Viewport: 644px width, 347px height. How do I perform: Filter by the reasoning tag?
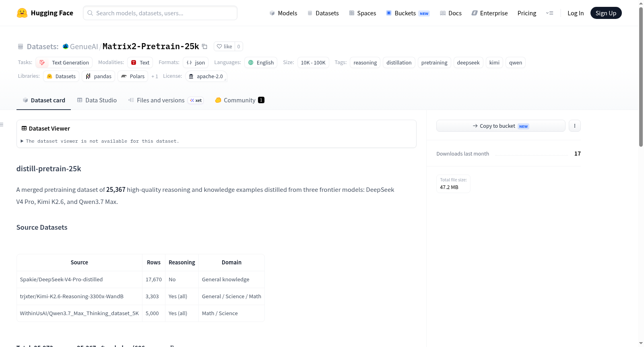365,62
